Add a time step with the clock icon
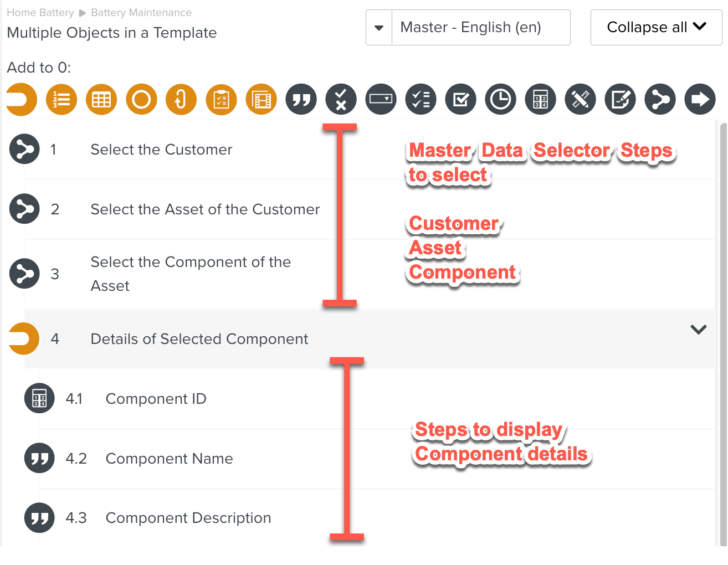 pyautogui.click(x=500, y=100)
